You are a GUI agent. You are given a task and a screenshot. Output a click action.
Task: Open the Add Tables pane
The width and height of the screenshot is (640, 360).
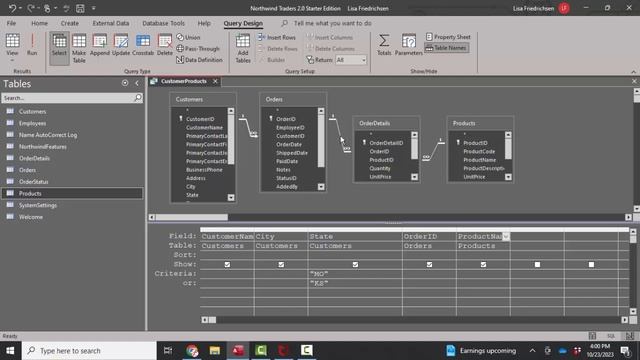[x=243, y=48]
